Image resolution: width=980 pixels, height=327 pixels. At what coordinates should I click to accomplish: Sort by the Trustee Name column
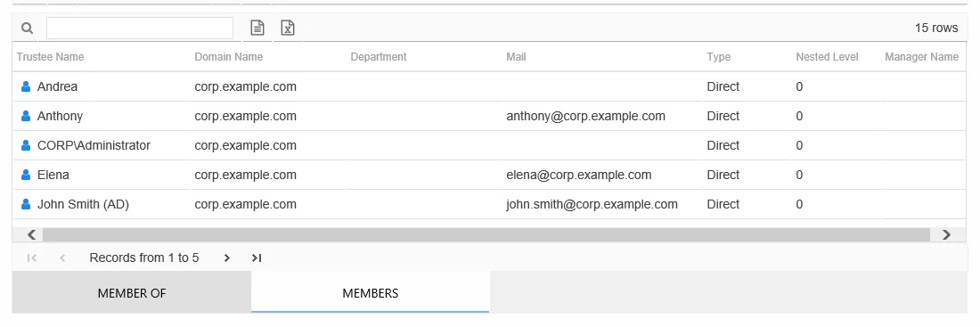pyautogui.click(x=50, y=57)
